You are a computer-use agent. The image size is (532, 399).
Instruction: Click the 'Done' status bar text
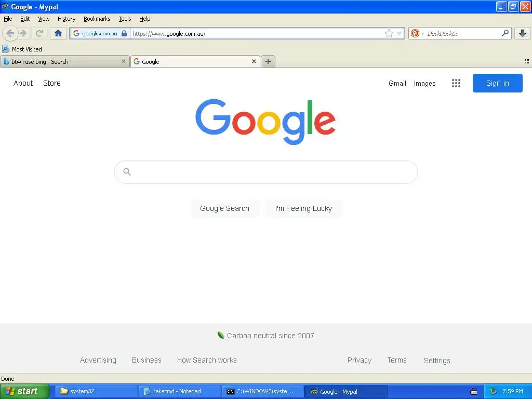point(7,379)
